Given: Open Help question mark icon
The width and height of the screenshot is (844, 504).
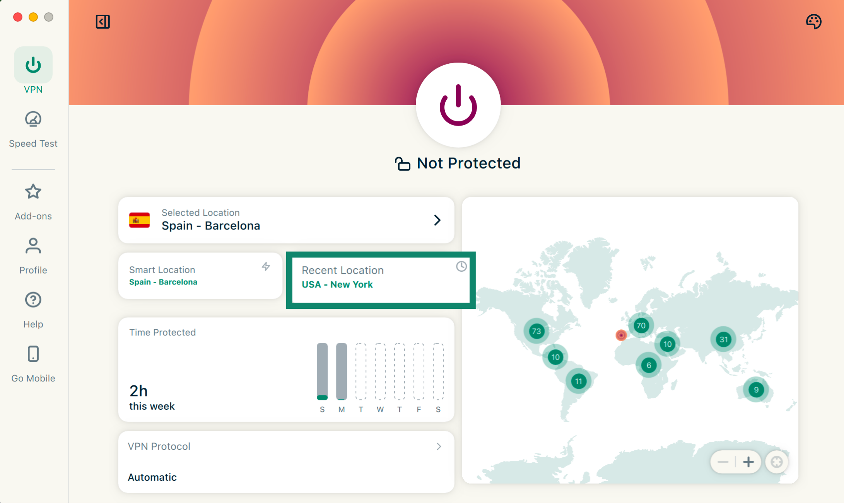Looking at the screenshot, I should pyautogui.click(x=33, y=300).
